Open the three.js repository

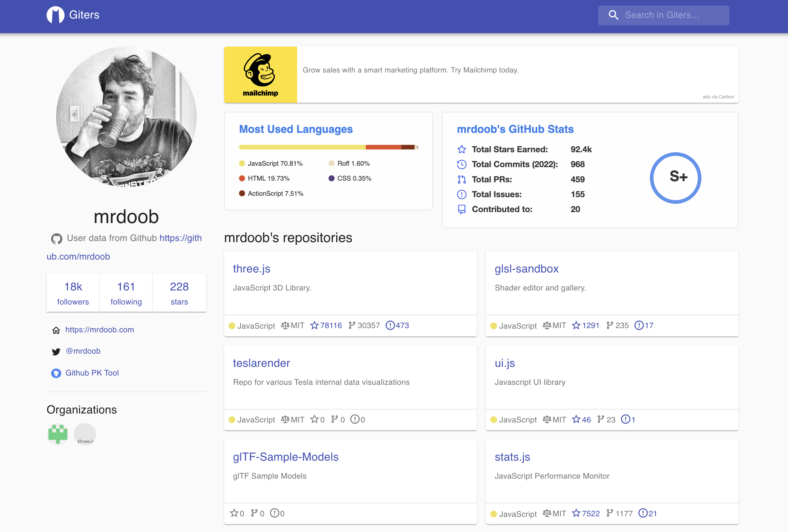pyautogui.click(x=252, y=269)
